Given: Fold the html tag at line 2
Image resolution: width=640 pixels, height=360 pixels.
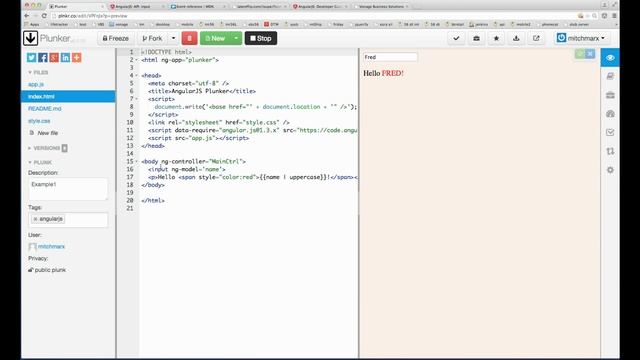Looking at the screenshot, I should [x=137, y=60].
